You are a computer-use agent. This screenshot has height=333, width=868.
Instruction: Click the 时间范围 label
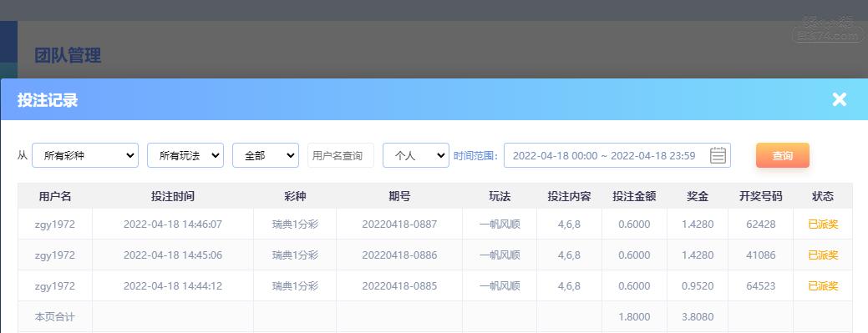pos(475,155)
